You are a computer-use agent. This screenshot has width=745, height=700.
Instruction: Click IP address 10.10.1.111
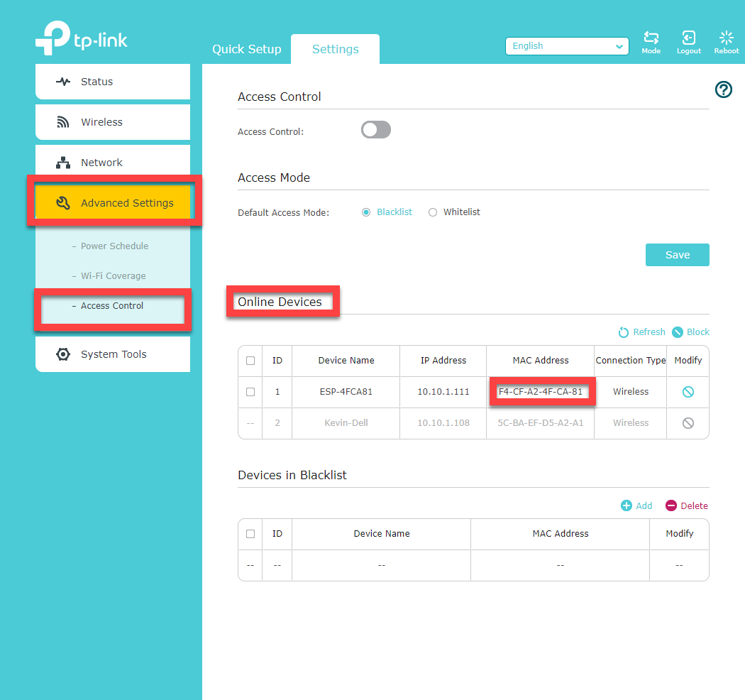[x=443, y=392]
